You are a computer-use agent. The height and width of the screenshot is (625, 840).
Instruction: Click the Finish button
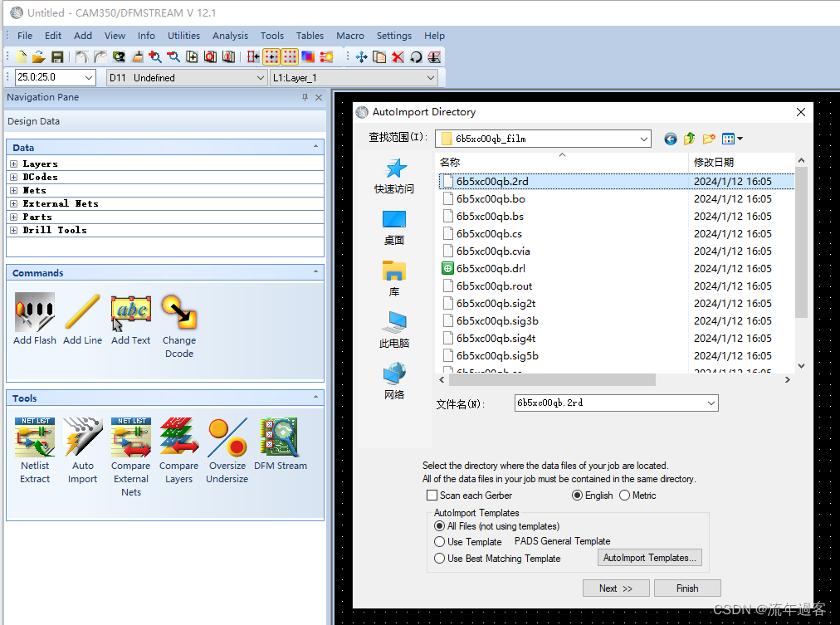(687, 588)
